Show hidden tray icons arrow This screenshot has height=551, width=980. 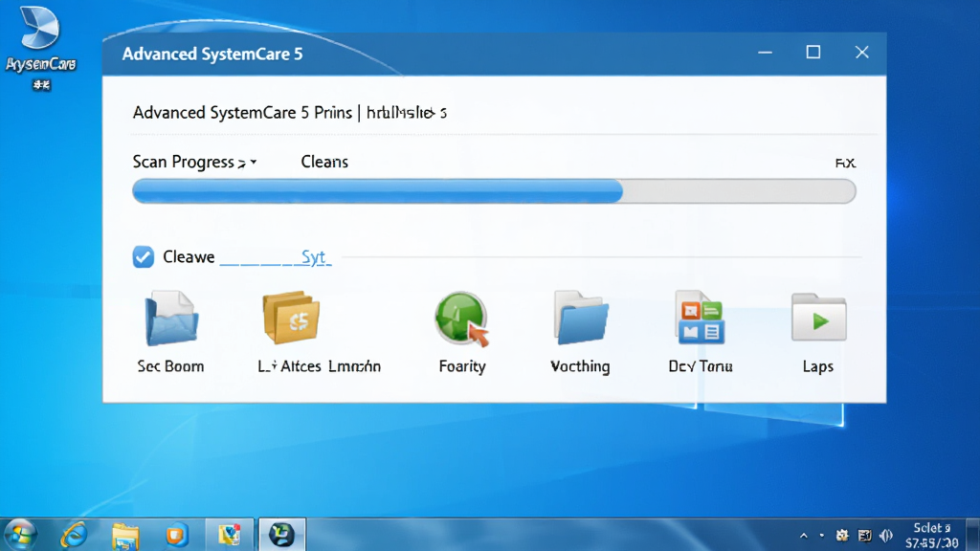coord(804,536)
